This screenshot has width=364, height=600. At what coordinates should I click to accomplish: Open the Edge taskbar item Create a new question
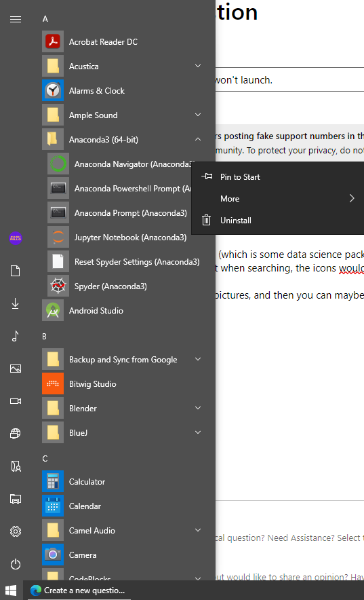[x=78, y=590]
